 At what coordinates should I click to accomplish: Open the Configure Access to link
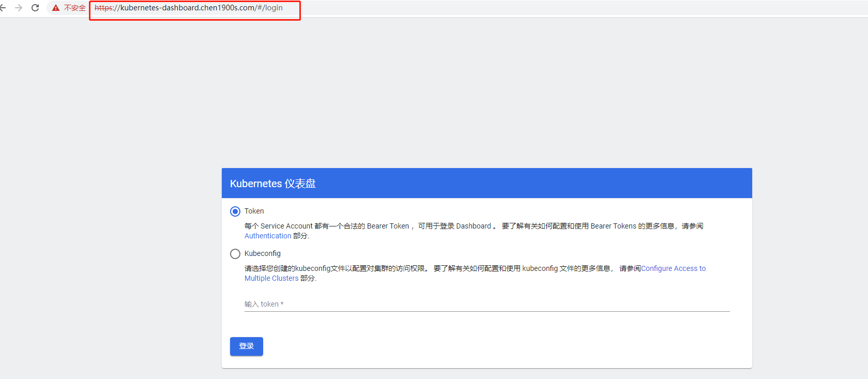[673, 268]
